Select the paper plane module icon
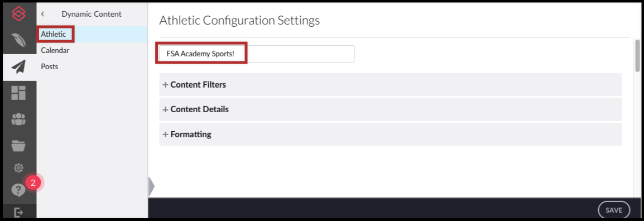The height and width of the screenshot is (221, 644). point(18,66)
